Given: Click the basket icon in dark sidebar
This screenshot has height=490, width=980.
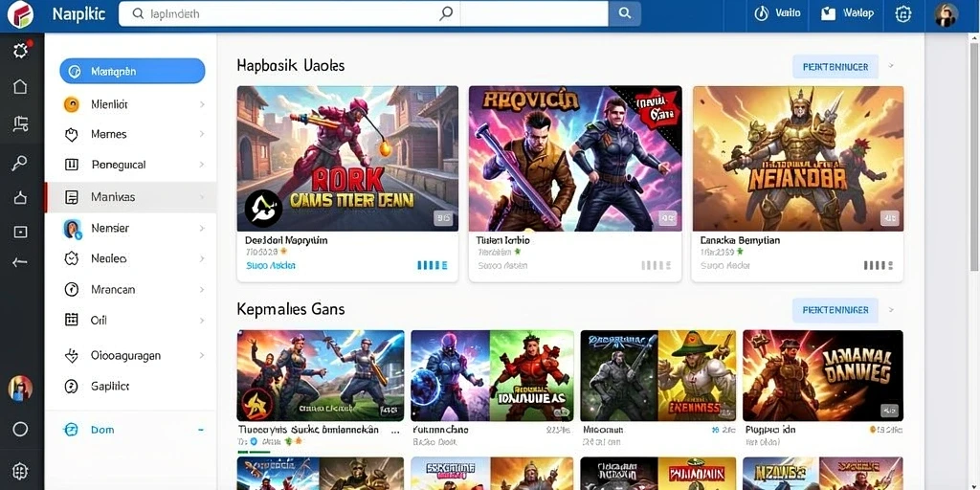Looking at the screenshot, I should click(20, 198).
